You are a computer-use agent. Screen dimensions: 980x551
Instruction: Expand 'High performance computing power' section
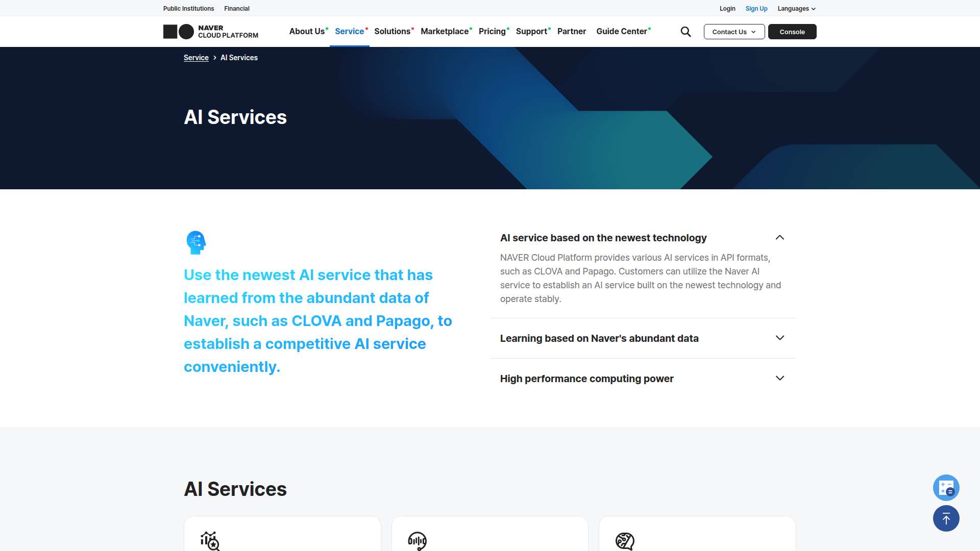click(x=643, y=379)
